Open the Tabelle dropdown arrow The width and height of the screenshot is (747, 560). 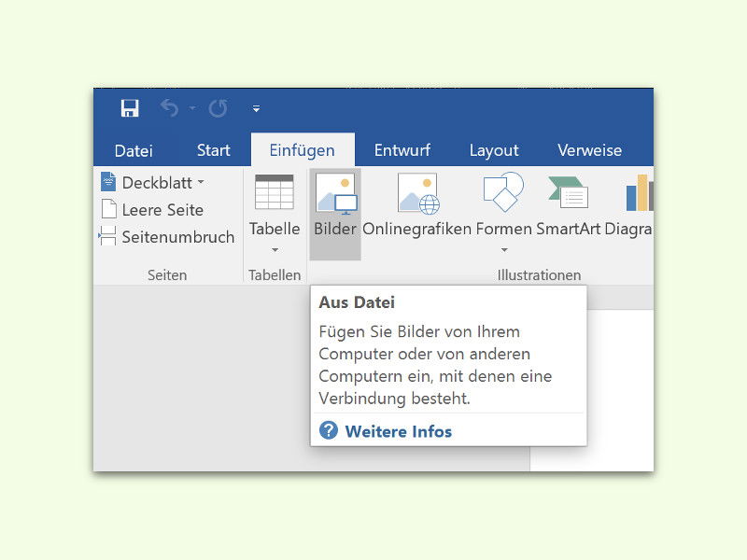[275, 250]
